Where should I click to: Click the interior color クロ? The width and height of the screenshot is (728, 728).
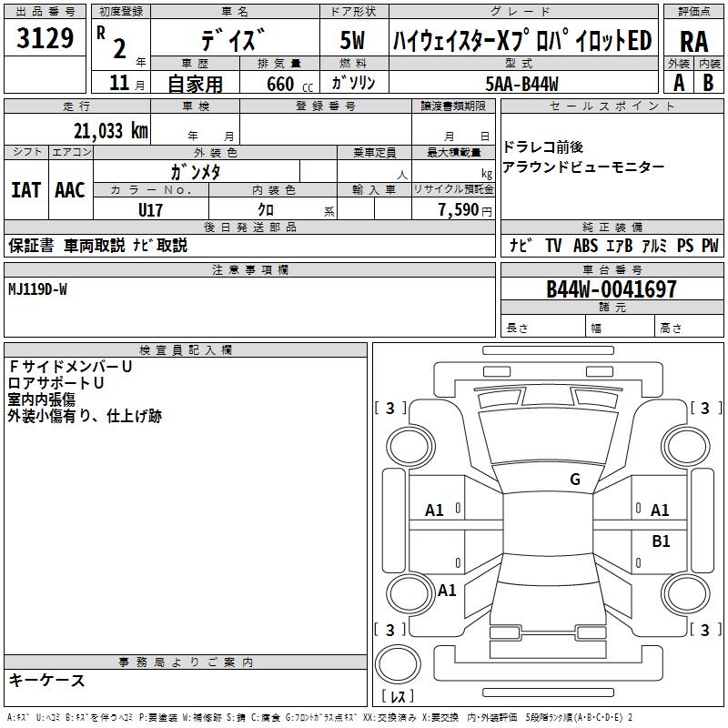coord(266,210)
